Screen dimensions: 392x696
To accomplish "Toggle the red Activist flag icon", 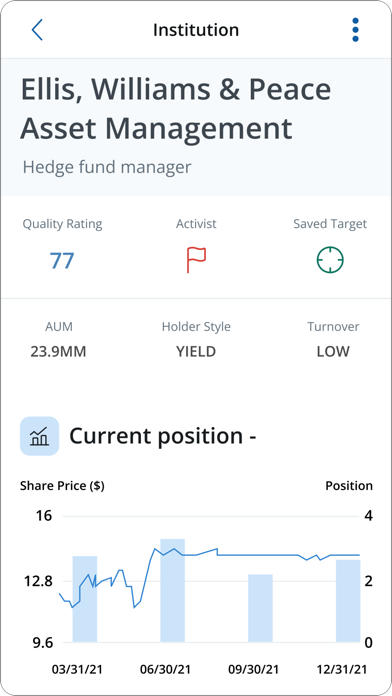I will [x=196, y=260].
